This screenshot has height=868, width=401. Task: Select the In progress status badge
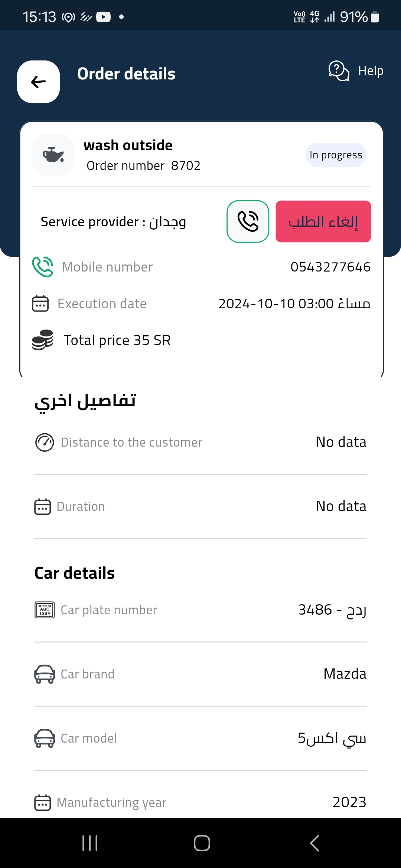[336, 155]
